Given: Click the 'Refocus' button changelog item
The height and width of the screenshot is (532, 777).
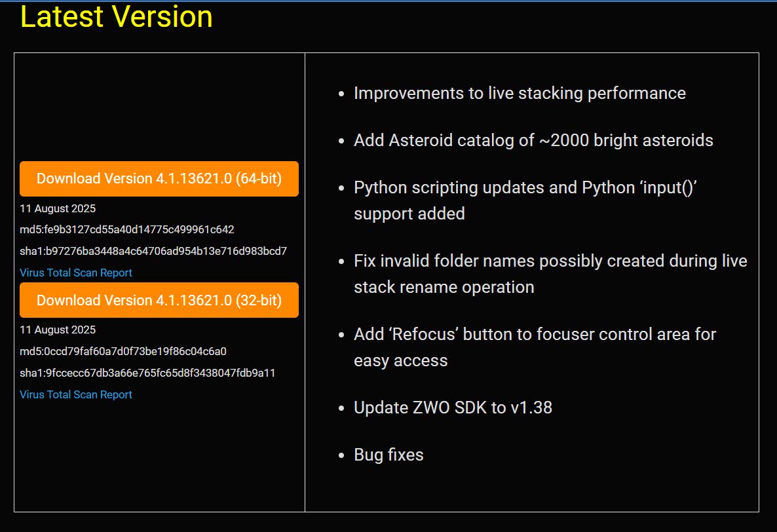Looking at the screenshot, I should (535, 347).
